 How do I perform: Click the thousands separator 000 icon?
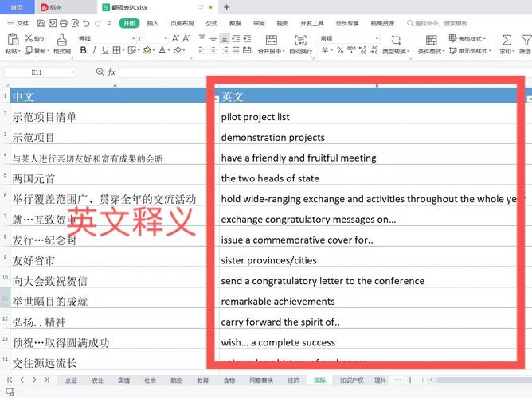[351, 50]
